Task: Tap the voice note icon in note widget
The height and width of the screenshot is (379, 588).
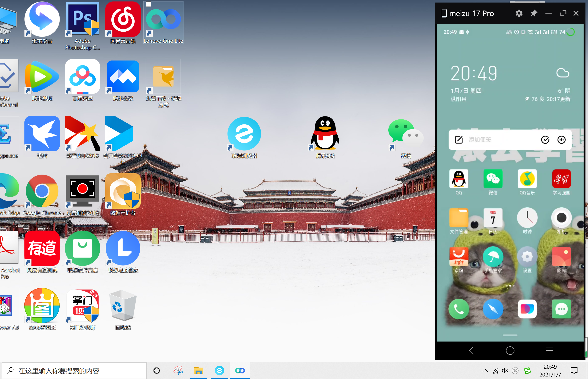Action: click(561, 140)
